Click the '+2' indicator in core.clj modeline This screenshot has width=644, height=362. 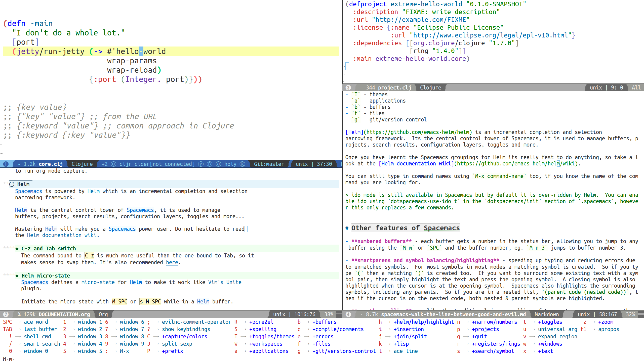(x=104, y=164)
